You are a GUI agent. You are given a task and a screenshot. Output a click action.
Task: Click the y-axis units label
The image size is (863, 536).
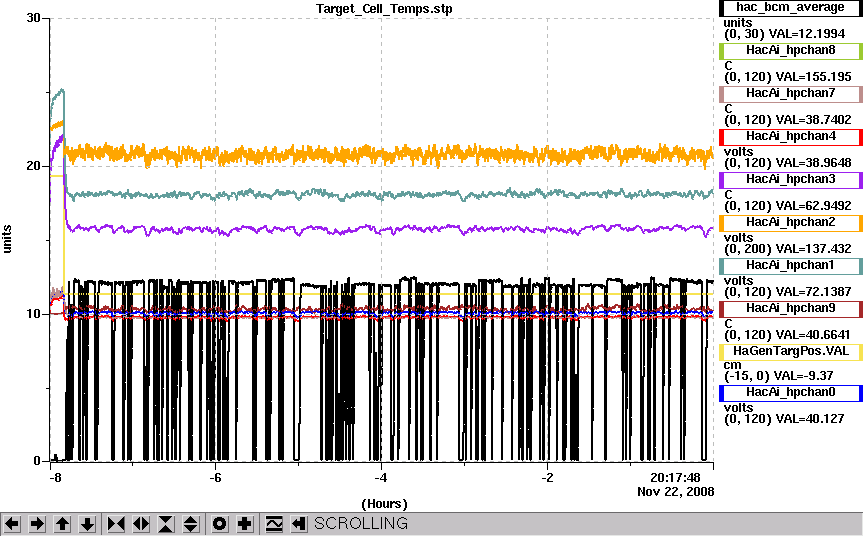click(x=7, y=239)
